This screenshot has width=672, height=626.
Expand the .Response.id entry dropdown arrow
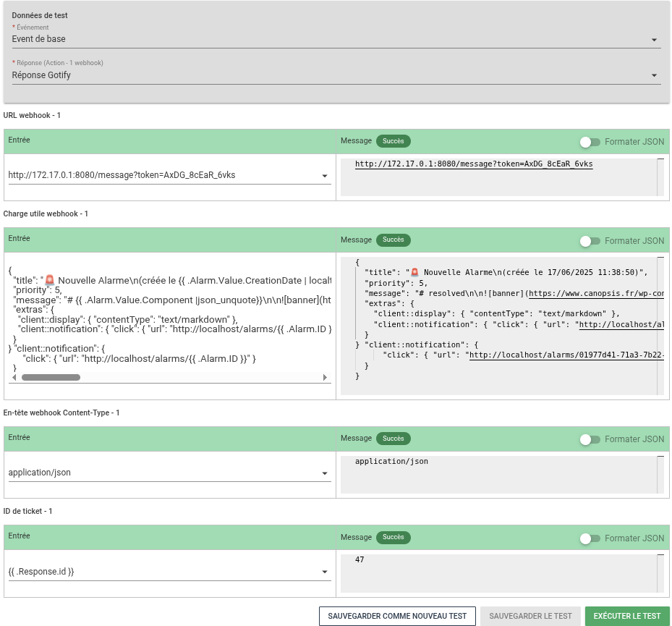click(325, 572)
